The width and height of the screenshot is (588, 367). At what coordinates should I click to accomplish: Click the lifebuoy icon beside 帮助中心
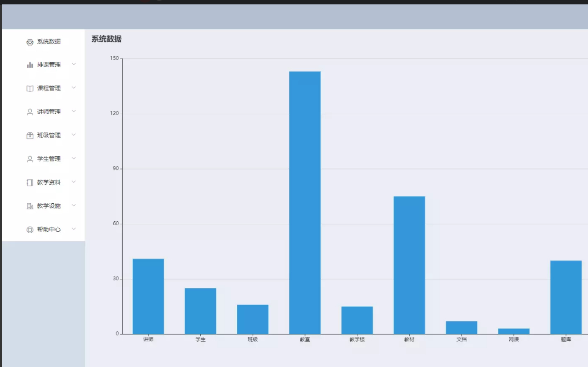(x=30, y=230)
